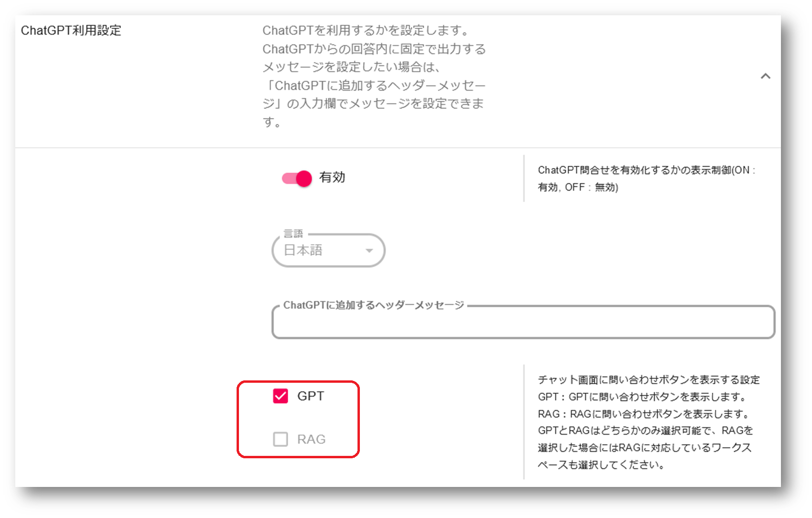Click the arrow icon in 言語 dropdown
Viewport: 812px width, 518px height.
pos(369,251)
